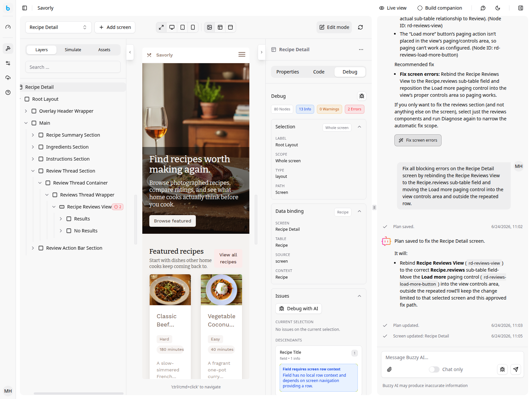
Task: Toggle the 0 Warnings filter
Action: [x=330, y=109]
